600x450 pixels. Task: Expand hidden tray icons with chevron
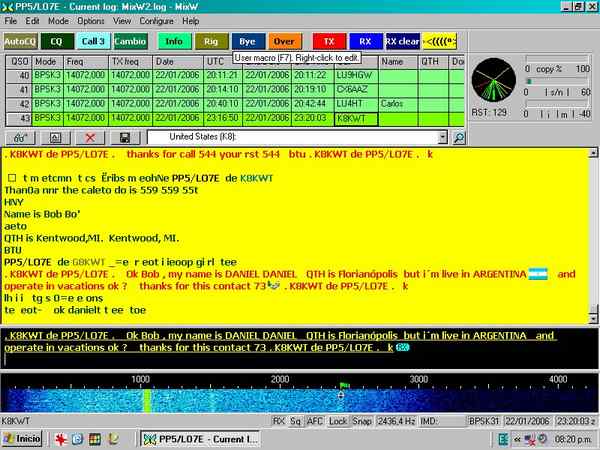(x=517, y=439)
